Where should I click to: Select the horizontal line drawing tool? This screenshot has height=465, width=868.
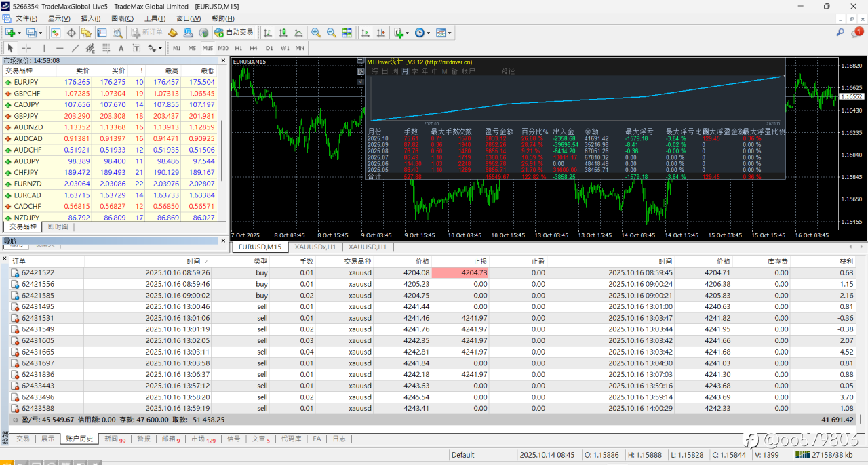(60, 48)
